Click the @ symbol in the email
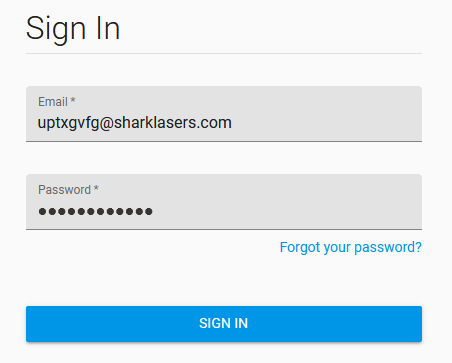The width and height of the screenshot is (452, 363). (107, 123)
